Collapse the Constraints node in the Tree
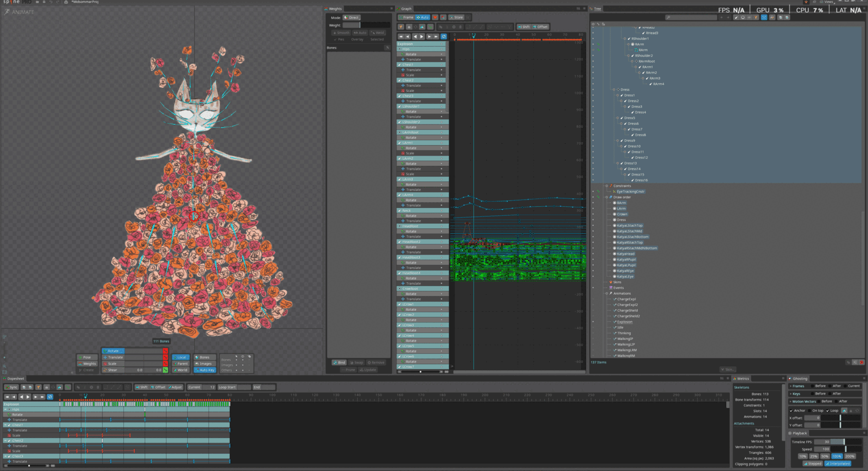The height and width of the screenshot is (471, 868). click(606, 186)
